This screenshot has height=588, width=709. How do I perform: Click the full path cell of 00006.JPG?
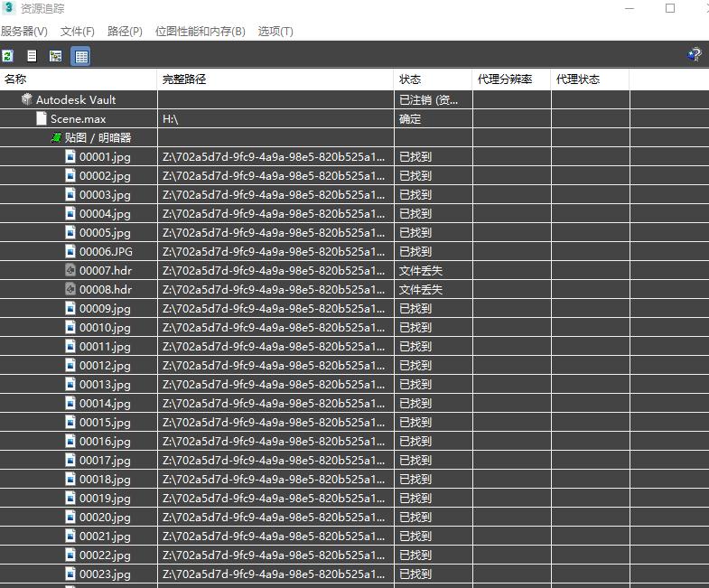tap(275, 251)
